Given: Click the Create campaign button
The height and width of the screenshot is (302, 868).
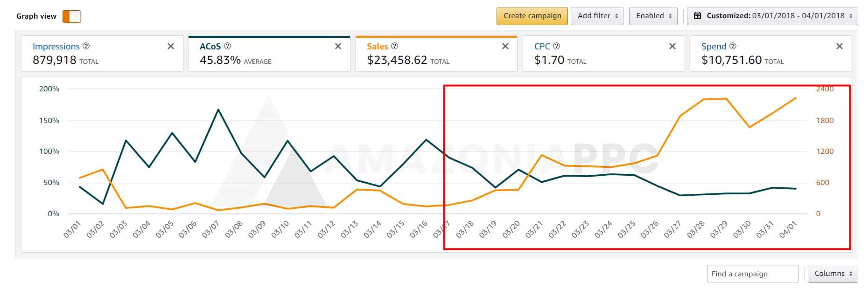Looking at the screenshot, I should tap(532, 16).
